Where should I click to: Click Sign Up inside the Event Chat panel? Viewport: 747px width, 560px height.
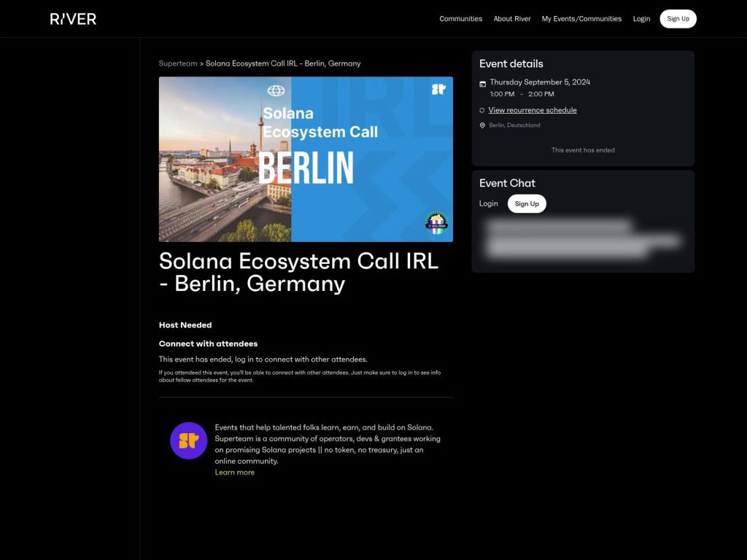(x=527, y=203)
